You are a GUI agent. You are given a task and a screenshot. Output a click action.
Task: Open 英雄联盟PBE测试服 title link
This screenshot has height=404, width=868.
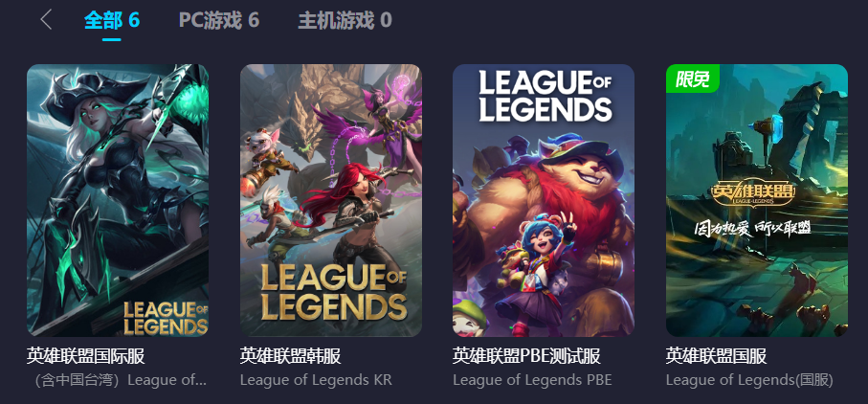(x=526, y=356)
